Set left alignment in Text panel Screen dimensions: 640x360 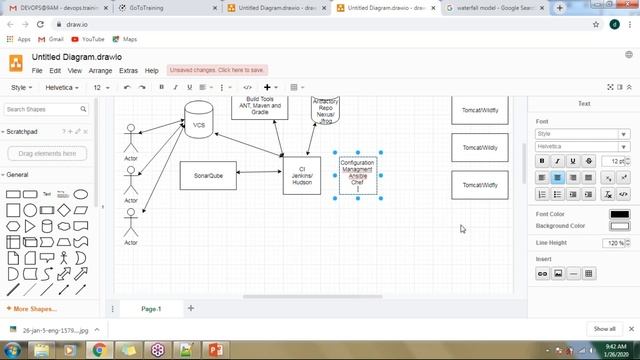tap(542, 178)
